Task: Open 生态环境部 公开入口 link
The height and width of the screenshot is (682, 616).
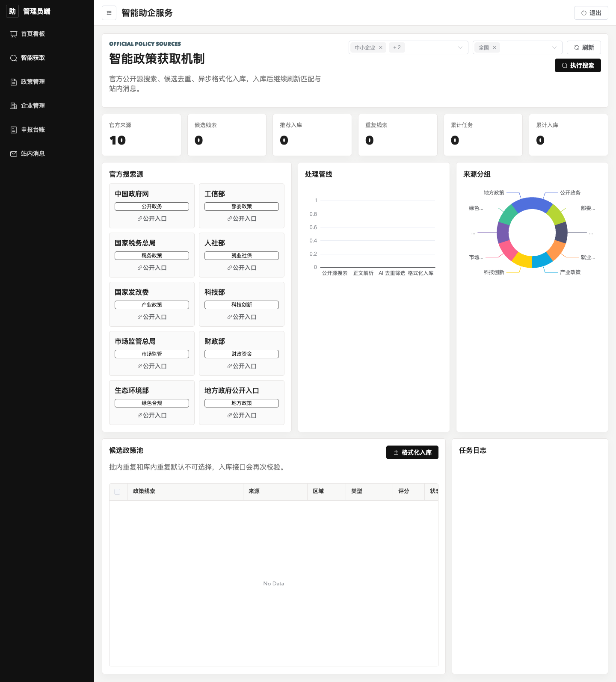Action: [152, 415]
